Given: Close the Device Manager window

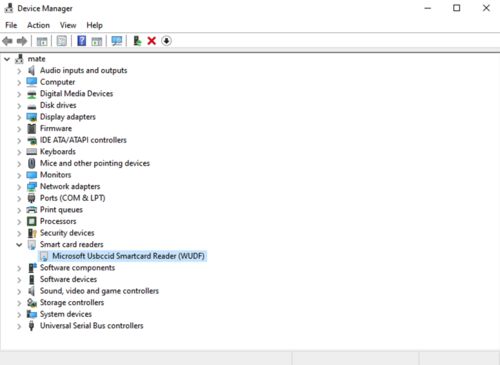Looking at the screenshot, I should tap(486, 8).
